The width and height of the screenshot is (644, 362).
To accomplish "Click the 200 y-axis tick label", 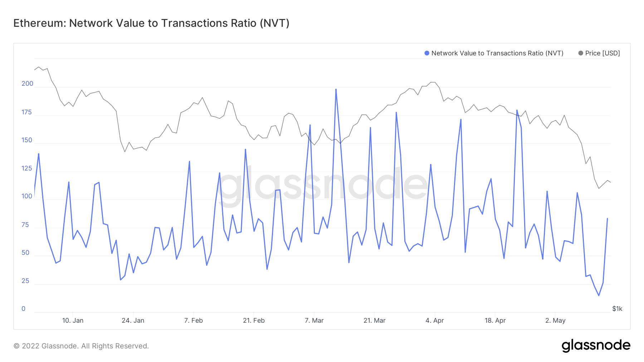I will point(27,84).
